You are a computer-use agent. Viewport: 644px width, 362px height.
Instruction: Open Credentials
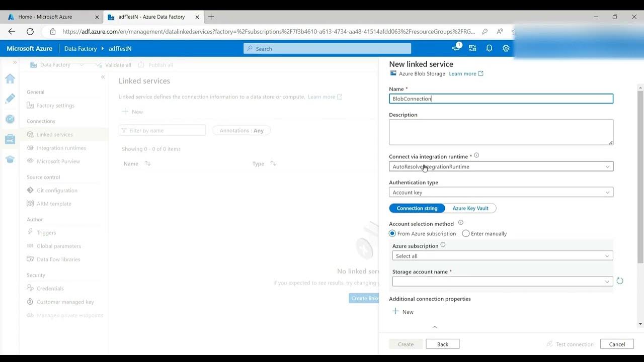(x=50, y=289)
